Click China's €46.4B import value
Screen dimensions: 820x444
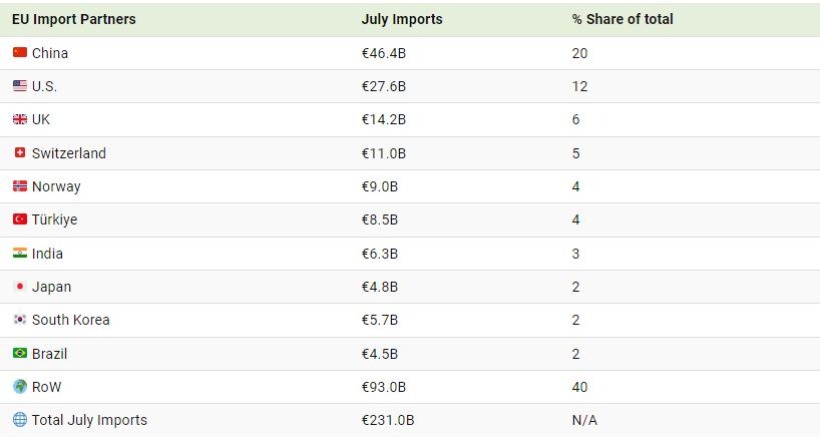coord(384,53)
